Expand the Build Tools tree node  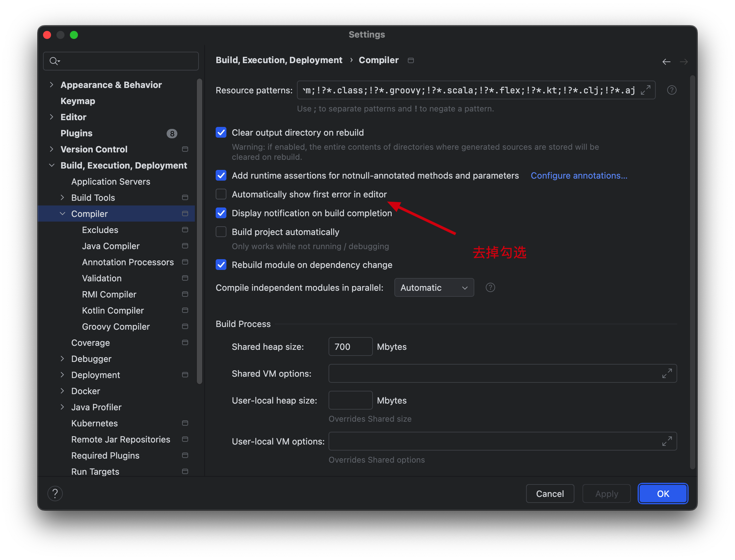click(x=62, y=197)
